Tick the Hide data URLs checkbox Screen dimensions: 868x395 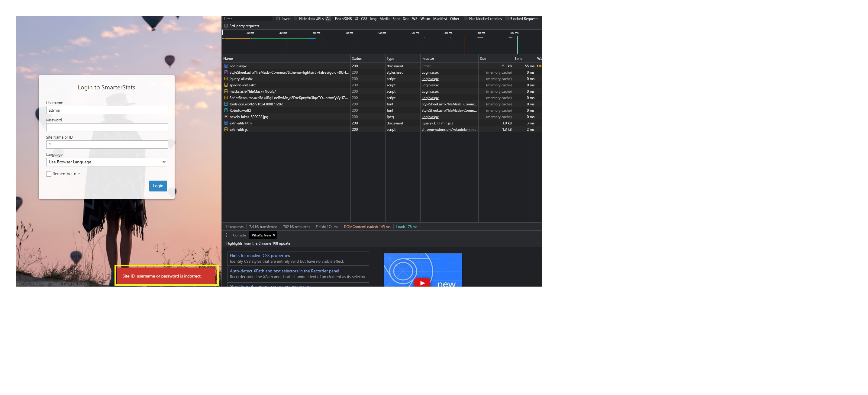[295, 18]
